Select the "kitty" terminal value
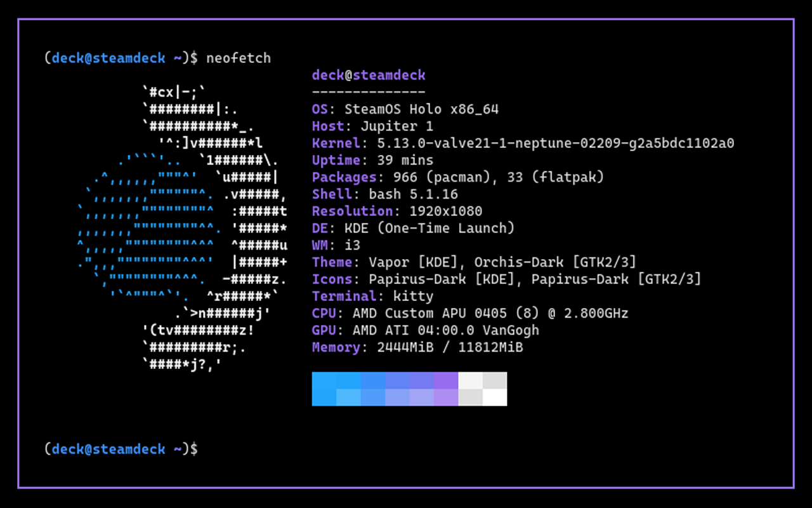812x508 pixels. (414, 297)
